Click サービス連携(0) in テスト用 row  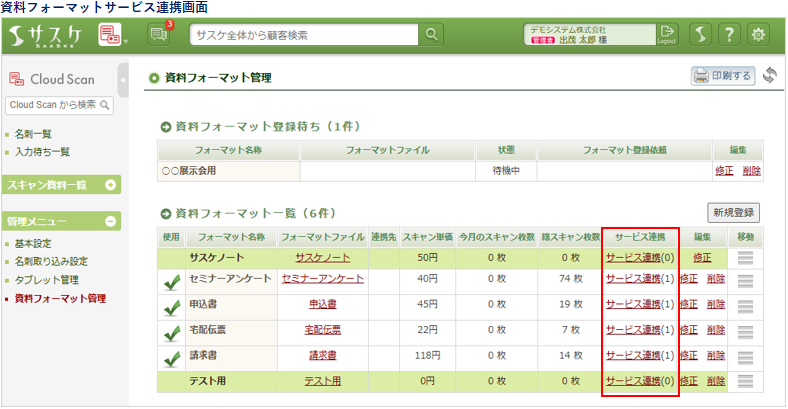640,381
